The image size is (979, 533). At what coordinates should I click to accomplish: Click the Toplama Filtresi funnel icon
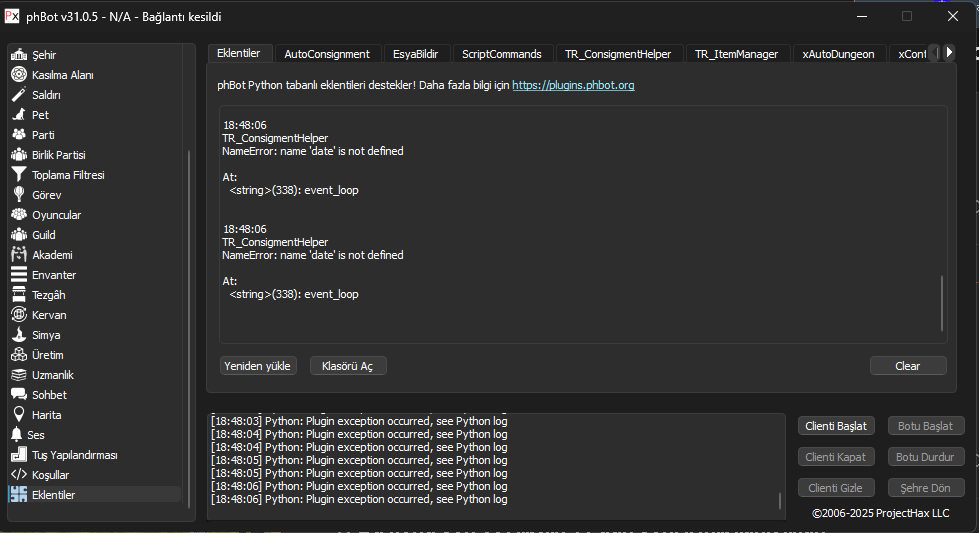[x=18, y=175]
